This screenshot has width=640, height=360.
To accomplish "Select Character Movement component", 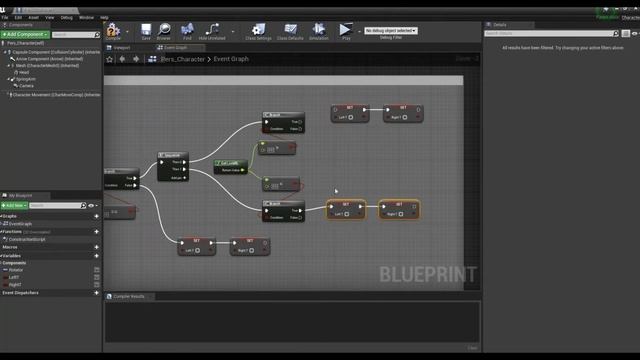I will 54,95.
